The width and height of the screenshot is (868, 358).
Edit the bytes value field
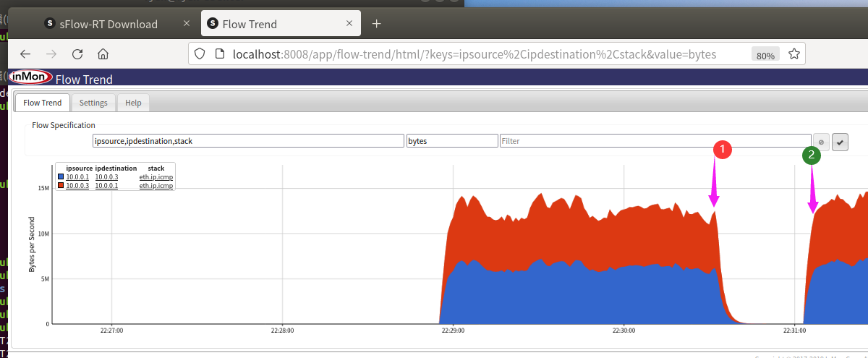452,141
